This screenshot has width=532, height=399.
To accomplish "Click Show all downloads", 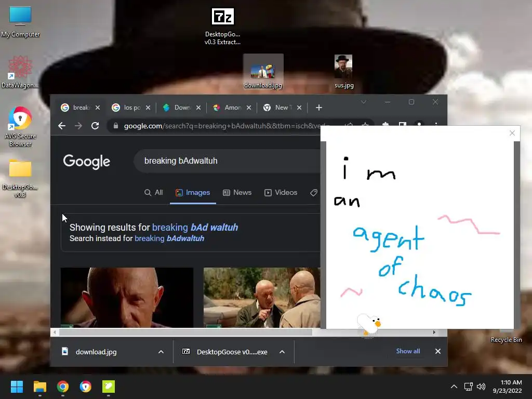I will pos(408,351).
